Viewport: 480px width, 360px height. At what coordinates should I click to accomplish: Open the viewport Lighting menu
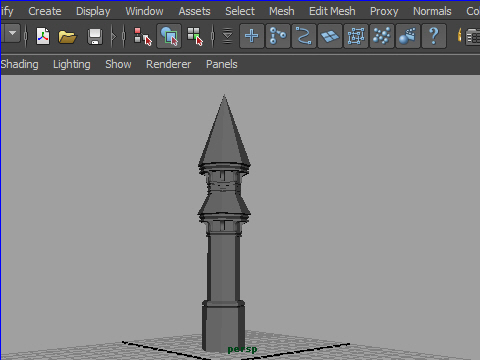(x=72, y=64)
